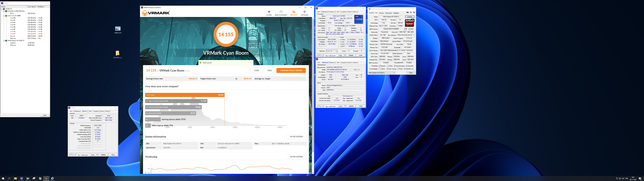Switch to the Advanced tab in GPU-Z

click(389, 13)
